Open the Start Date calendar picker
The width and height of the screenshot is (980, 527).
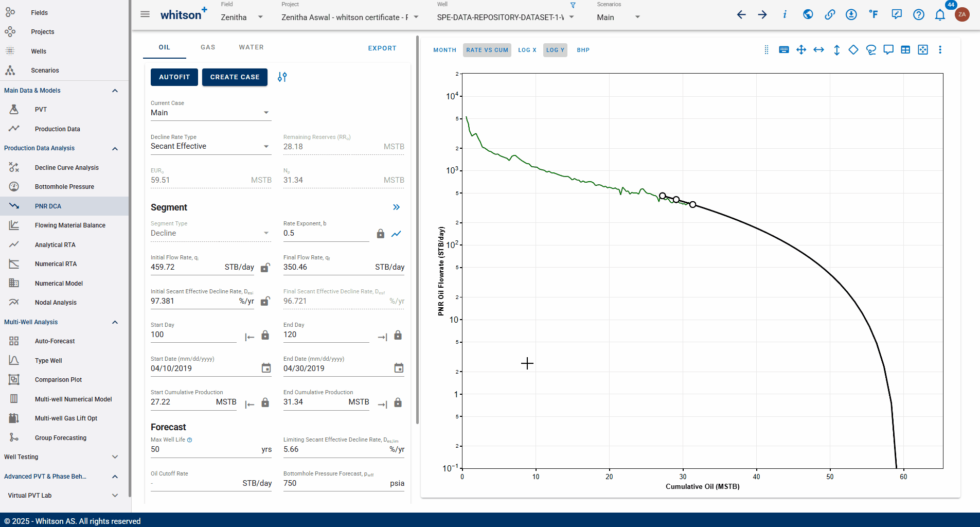point(266,368)
